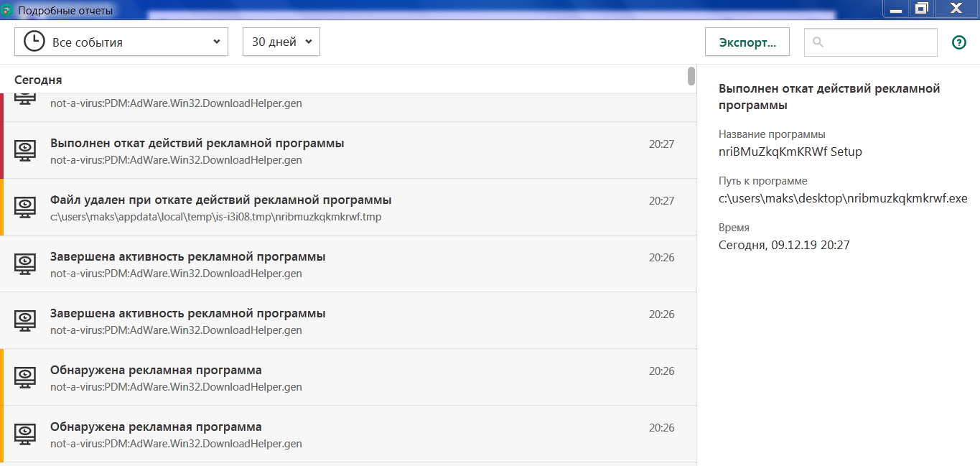
Task: Select upper "Обнаружена рекламная программа" event title
Action: pos(156,371)
